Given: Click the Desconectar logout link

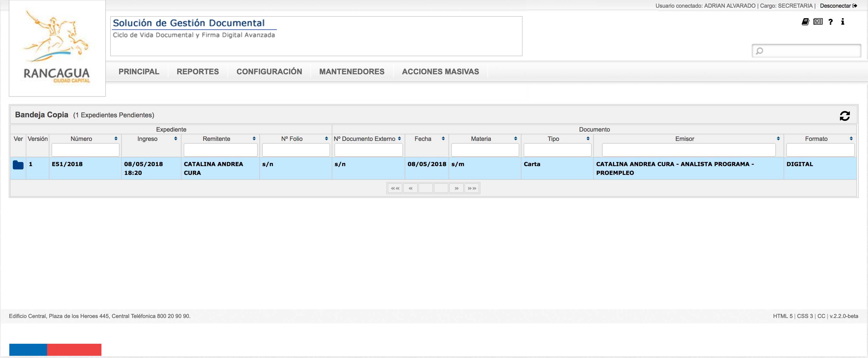Looking at the screenshot, I should (x=838, y=6).
